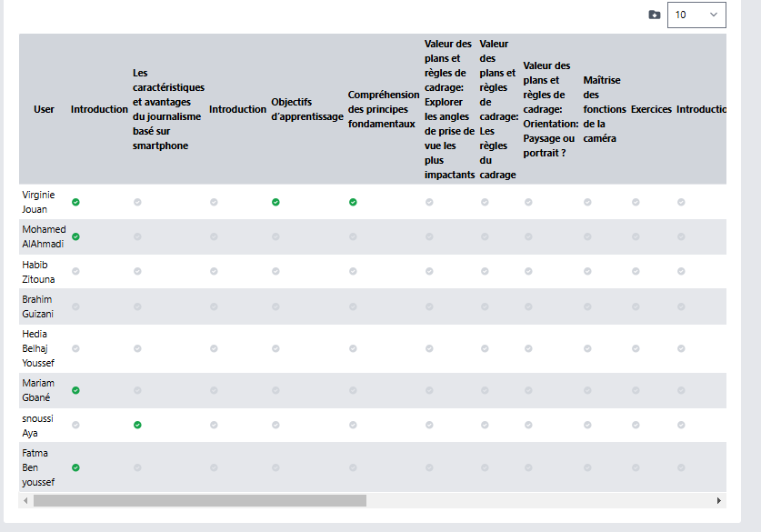Click Habib Zitouna's grey Explorer les angles icon
The height and width of the screenshot is (532, 761).
pos(429,271)
